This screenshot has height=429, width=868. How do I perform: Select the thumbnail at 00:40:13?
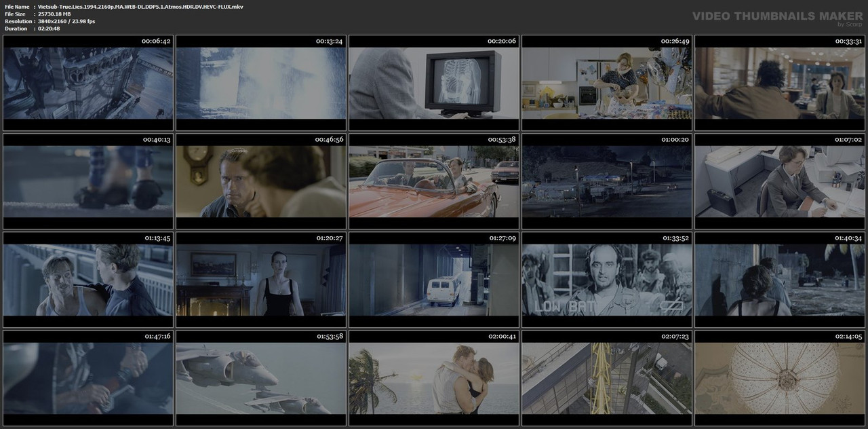point(88,181)
